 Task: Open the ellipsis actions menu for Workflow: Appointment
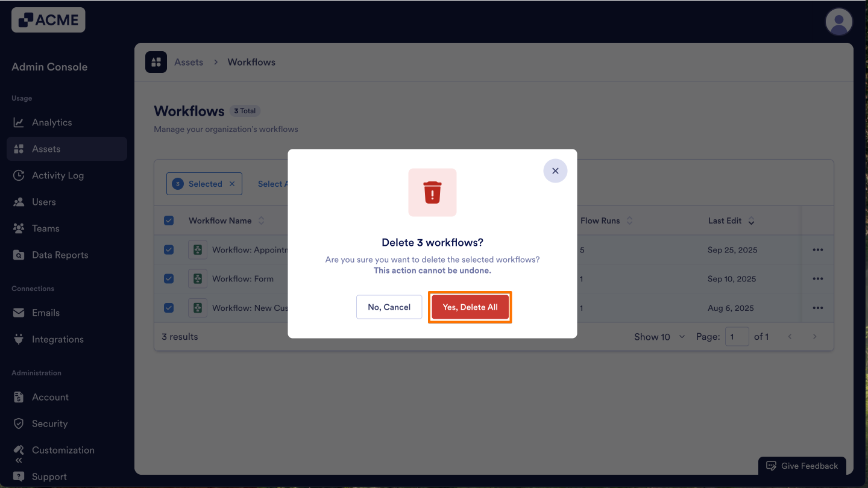pos(817,249)
